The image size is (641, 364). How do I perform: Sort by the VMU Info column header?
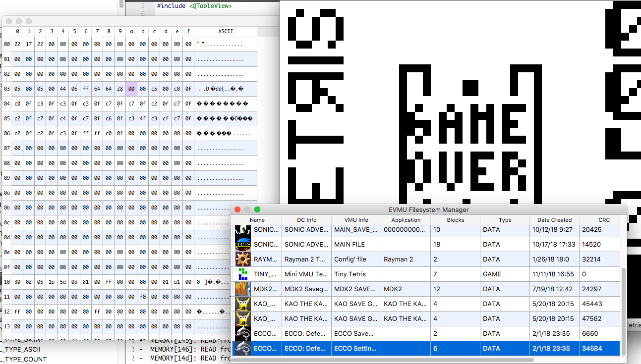356,220
